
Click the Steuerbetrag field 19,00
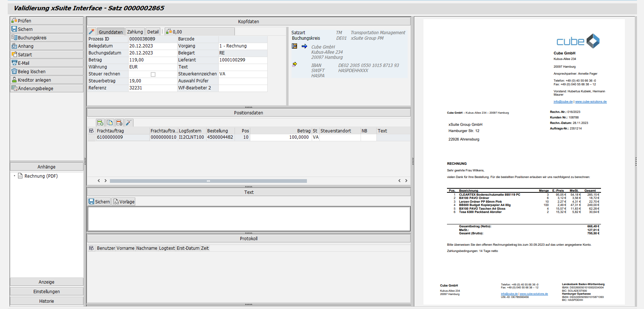tap(153, 81)
